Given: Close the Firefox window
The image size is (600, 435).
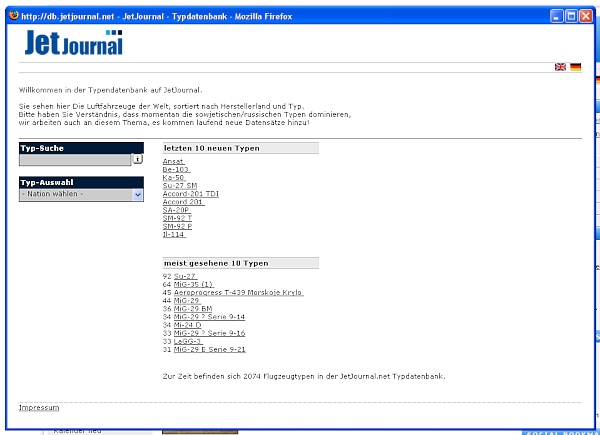Looking at the screenshot, I should click(x=586, y=16).
